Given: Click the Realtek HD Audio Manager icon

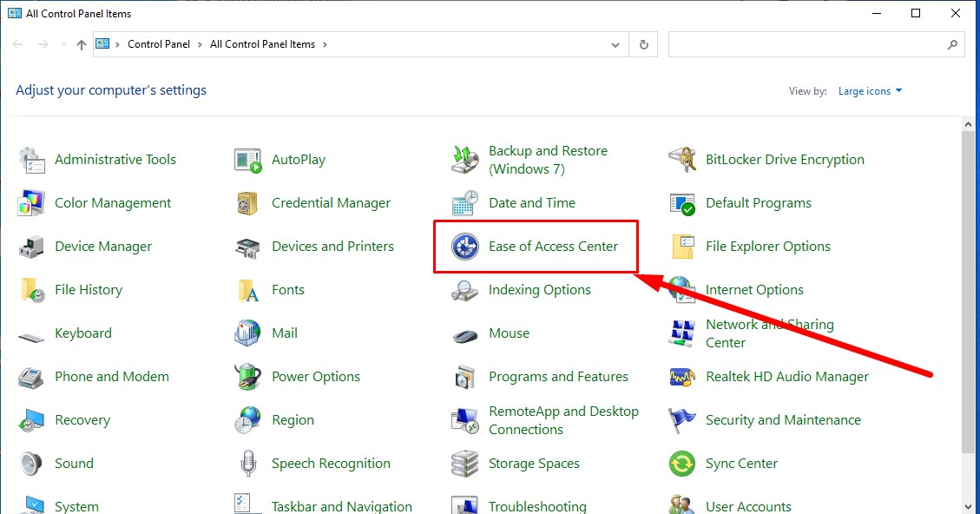Looking at the screenshot, I should pyautogui.click(x=682, y=377).
